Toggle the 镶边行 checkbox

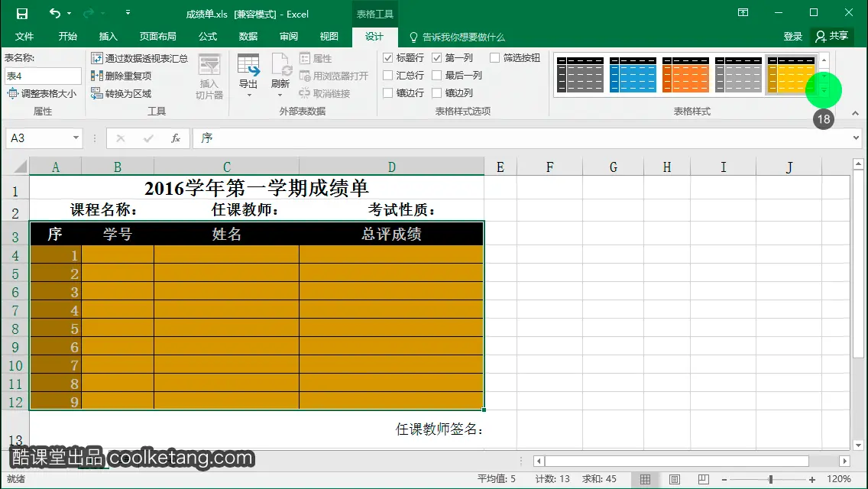(x=388, y=93)
